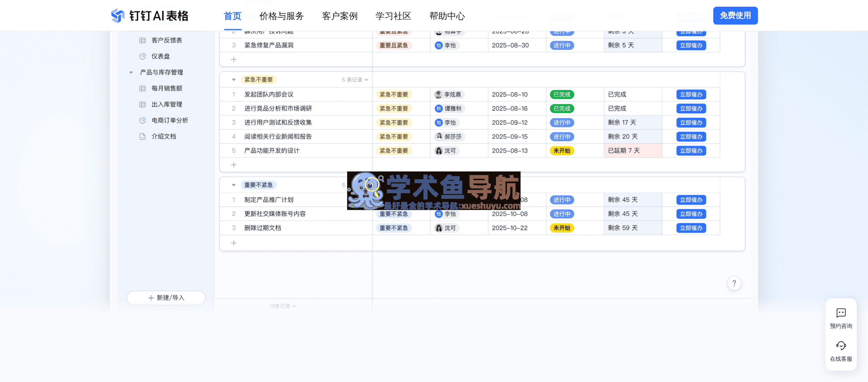The width and height of the screenshot is (868, 382).
Task: Click 李怡 avatar in 紧急修复产品漏洞 row
Action: click(438, 46)
